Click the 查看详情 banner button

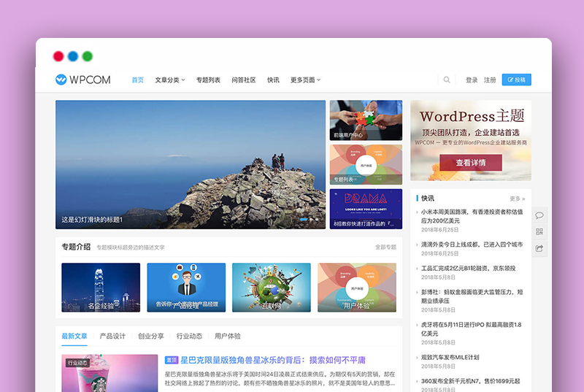coord(471,163)
